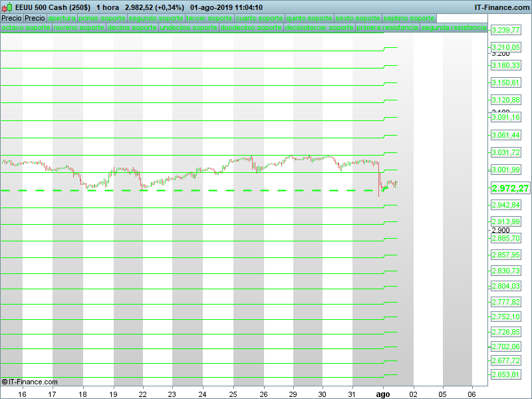Image resolution: width=532 pixels, height=399 pixels.
Task: Click the bold 2.972,27 current level label
Action: [510, 188]
